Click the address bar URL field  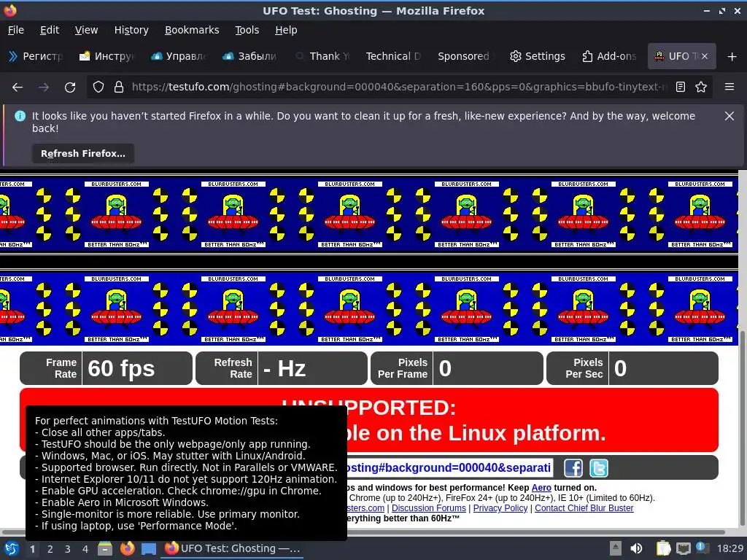[399, 87]
